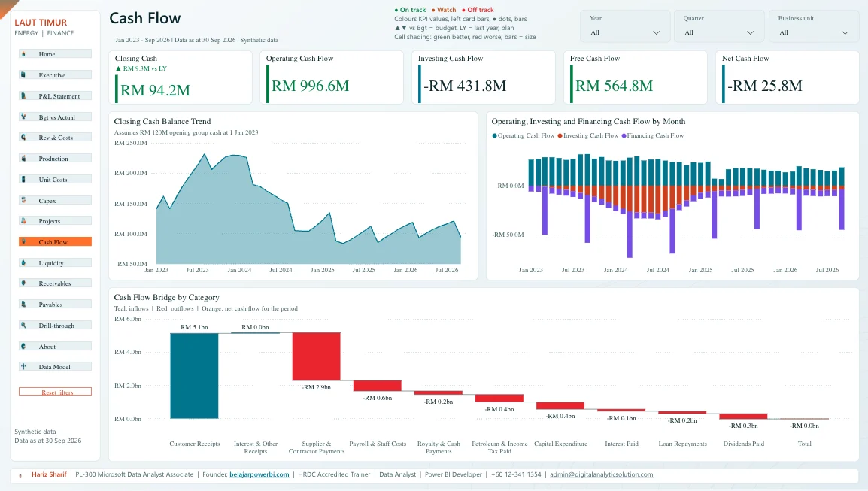Switch to the Data Model page
This screenshot has width=868, height=491.
(x=55, y=367)
